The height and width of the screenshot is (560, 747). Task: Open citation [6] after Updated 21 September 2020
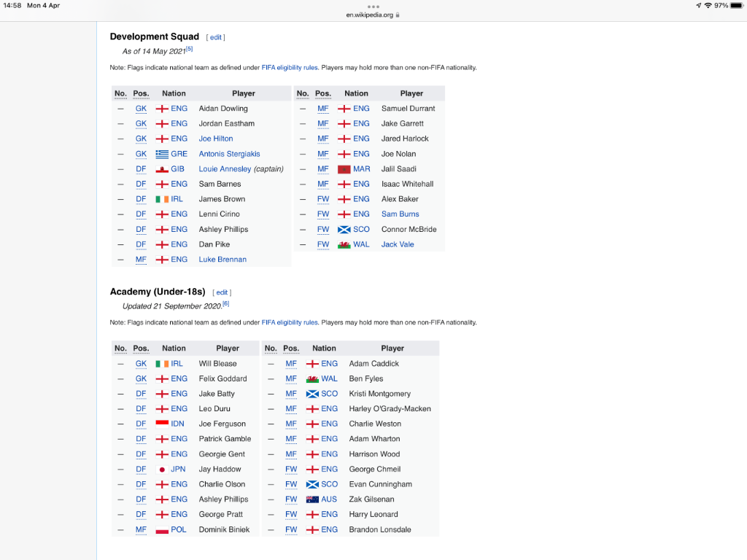click(226, 304)
